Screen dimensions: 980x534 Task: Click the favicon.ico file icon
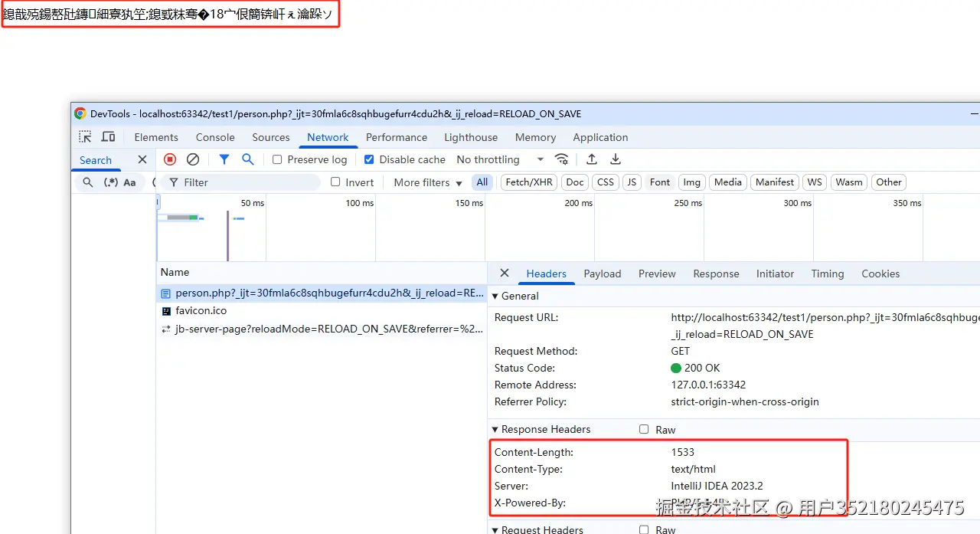pos(166,311)
